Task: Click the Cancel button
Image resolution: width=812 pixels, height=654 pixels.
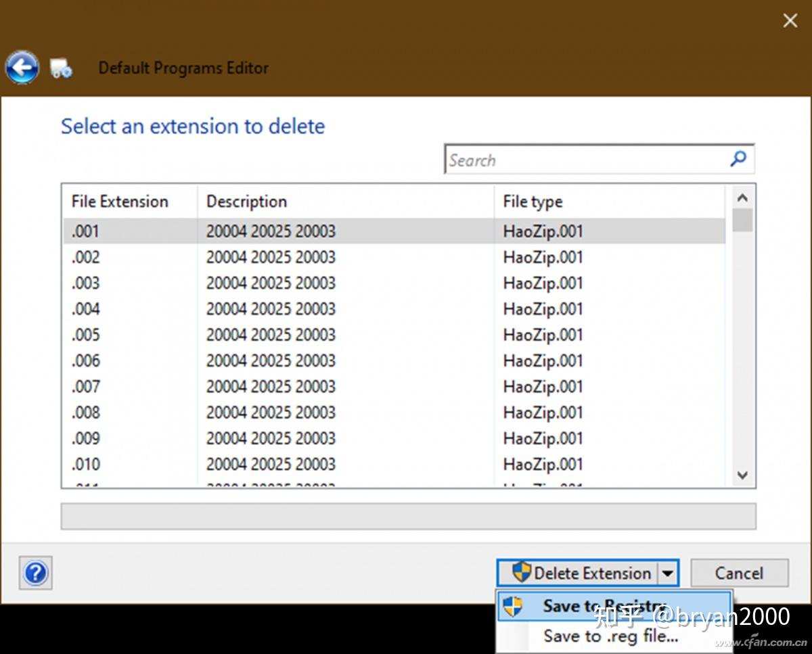Action: coord(739,574)
